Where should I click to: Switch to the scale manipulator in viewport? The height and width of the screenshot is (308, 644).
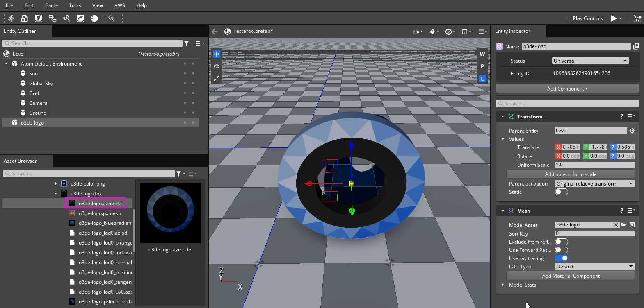(217, 78)
